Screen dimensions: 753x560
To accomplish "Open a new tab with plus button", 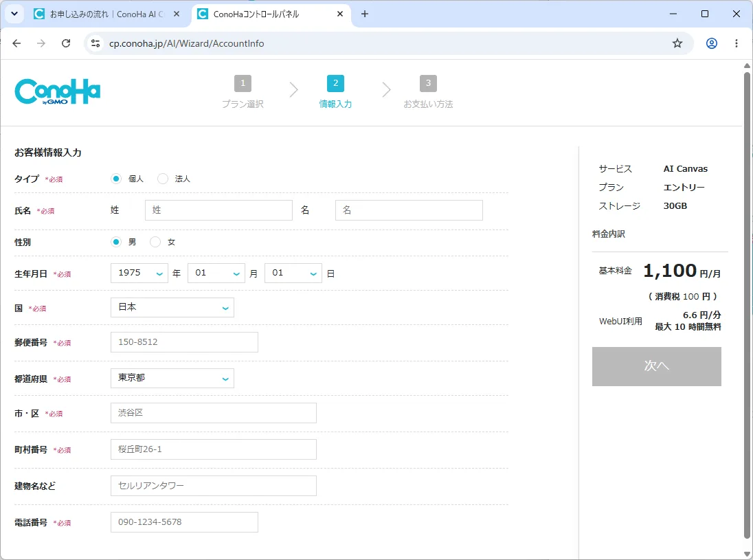I will click(365, 14).
